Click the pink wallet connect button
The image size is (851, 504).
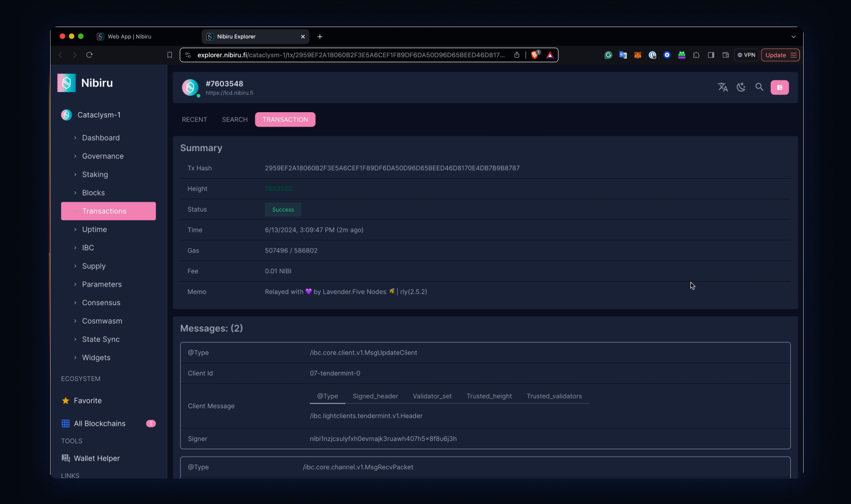tap(780, 87)
